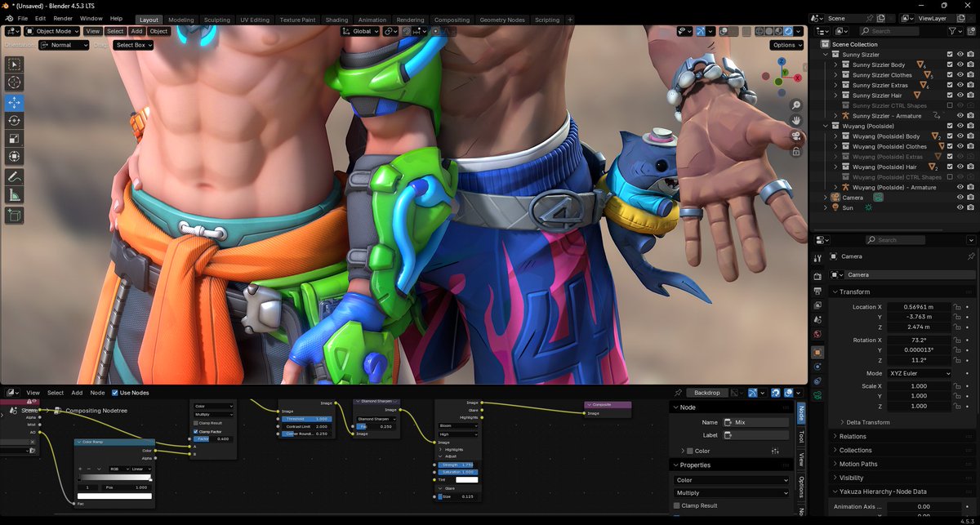Screen dimensions: 980x525
Task: Expand Sunny Sizzler Clothes collection in outliner
Action: pos(836,75)
